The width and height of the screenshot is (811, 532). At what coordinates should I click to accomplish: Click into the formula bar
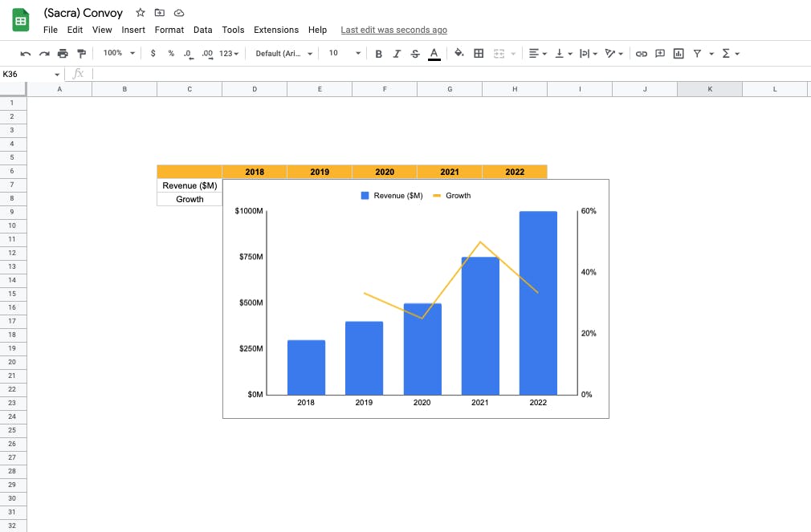tap(450, 74)
